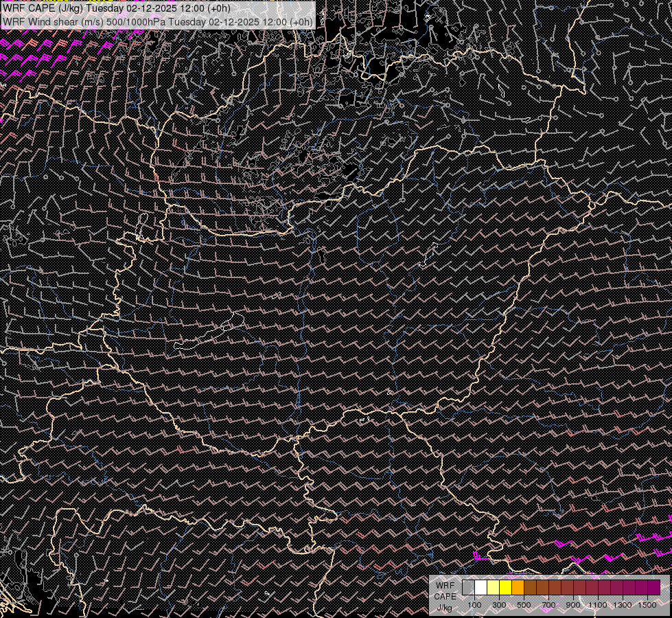Screen dimensions: 672x618
Task: Click the WRF Wind shear title line
Action: click(158, 22)
